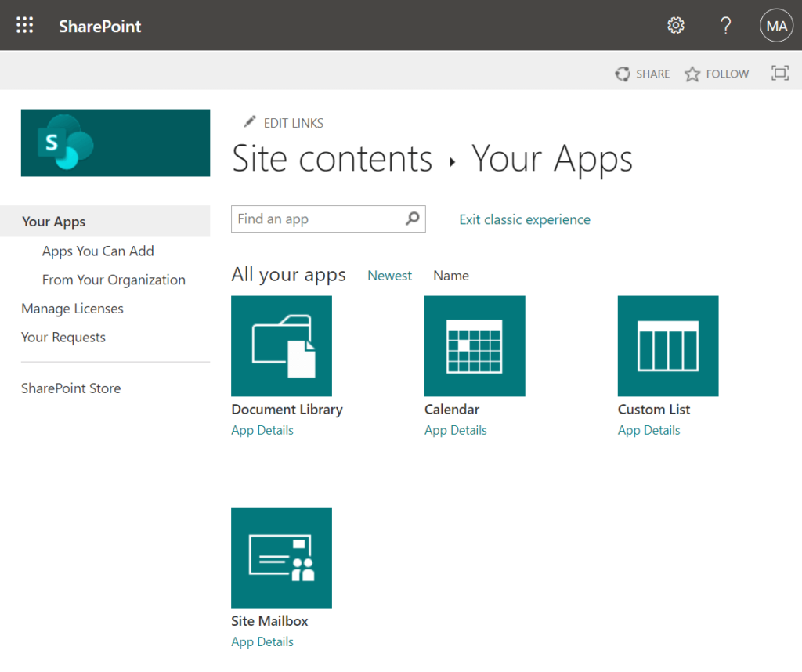The image size is (802, 672).
Task: Open Manage Licenses
Action: coord(72,309)
